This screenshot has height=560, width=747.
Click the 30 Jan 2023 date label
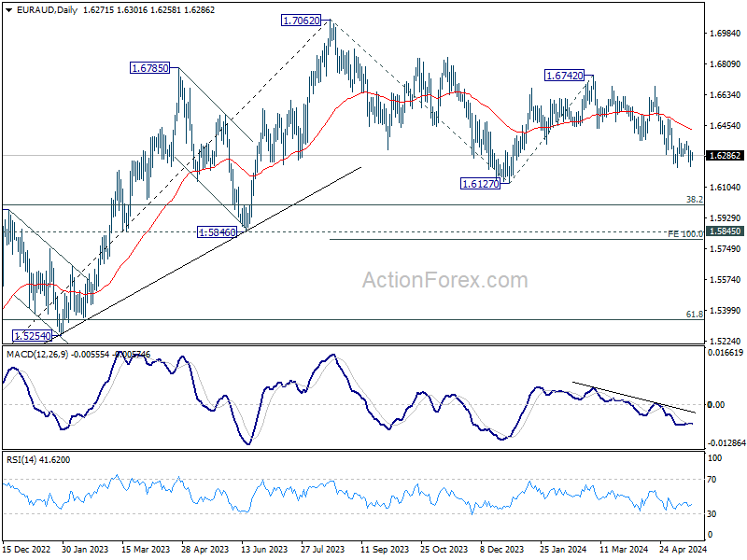[x=85, y=550]
